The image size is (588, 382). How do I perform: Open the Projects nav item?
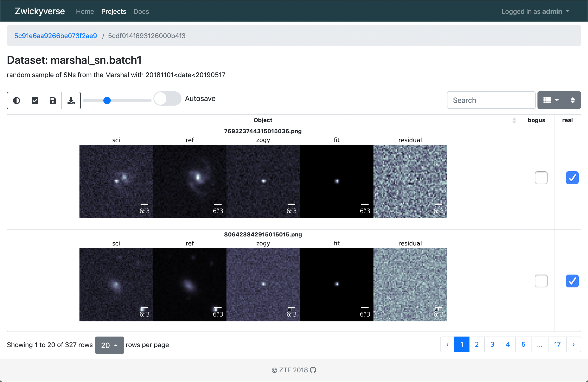coord(114,11)
